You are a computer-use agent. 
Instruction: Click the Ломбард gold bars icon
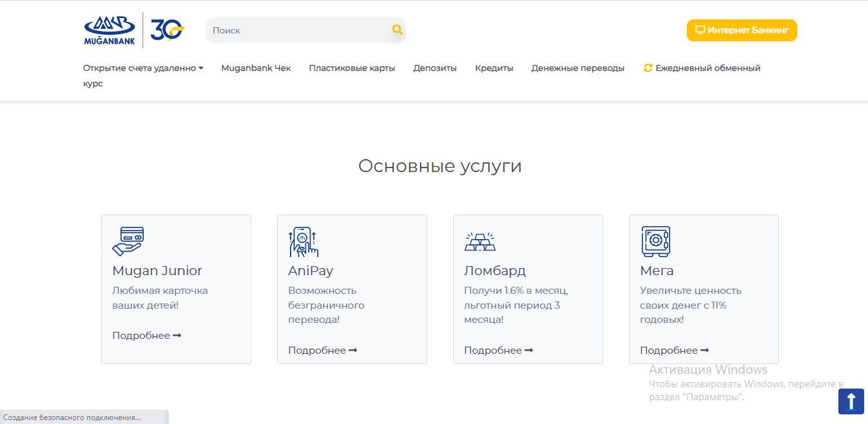coord(479,242)
